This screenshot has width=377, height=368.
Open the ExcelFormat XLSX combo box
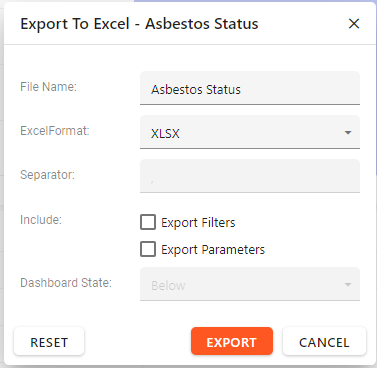[x=250, y=132]
